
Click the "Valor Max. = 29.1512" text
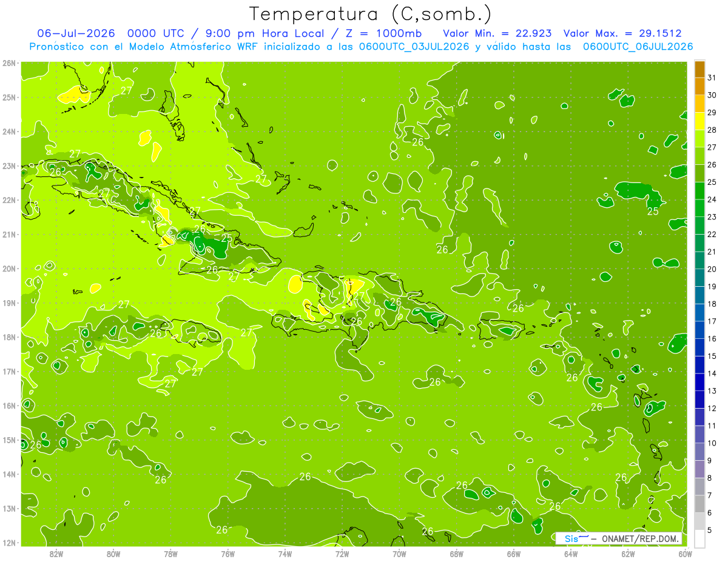(622, 33)
